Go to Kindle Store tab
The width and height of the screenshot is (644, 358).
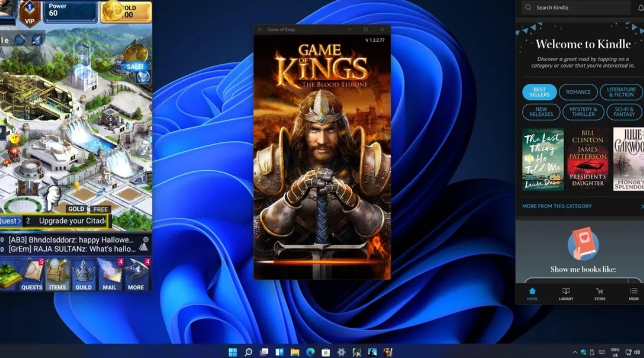click(x=599, y=294)
